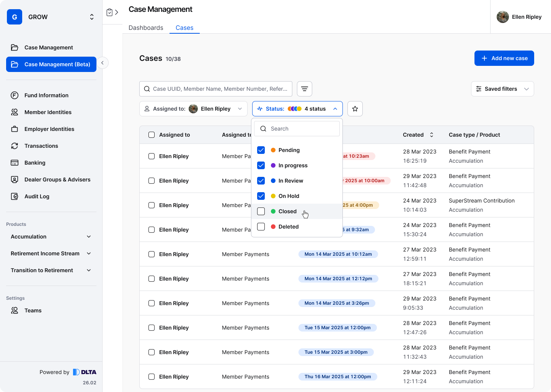The image size is (551, 392).
Task: Switch to the Dashboards tab
Action: (x=146, y=28)
